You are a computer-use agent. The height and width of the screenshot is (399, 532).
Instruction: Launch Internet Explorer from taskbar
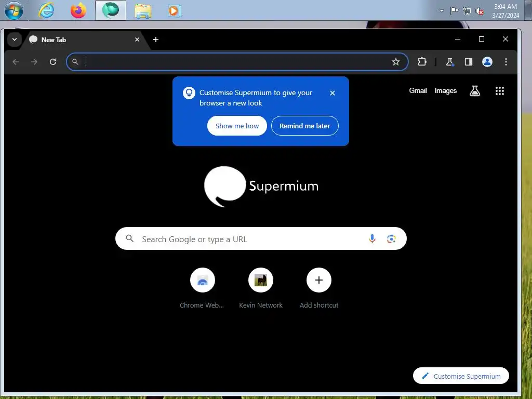coord(46,10)
